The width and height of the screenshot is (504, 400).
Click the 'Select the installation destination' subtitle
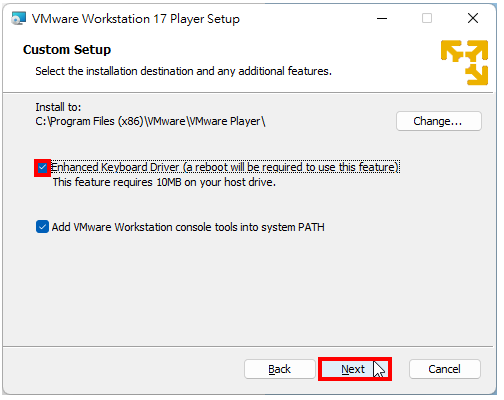click(184, 71)
